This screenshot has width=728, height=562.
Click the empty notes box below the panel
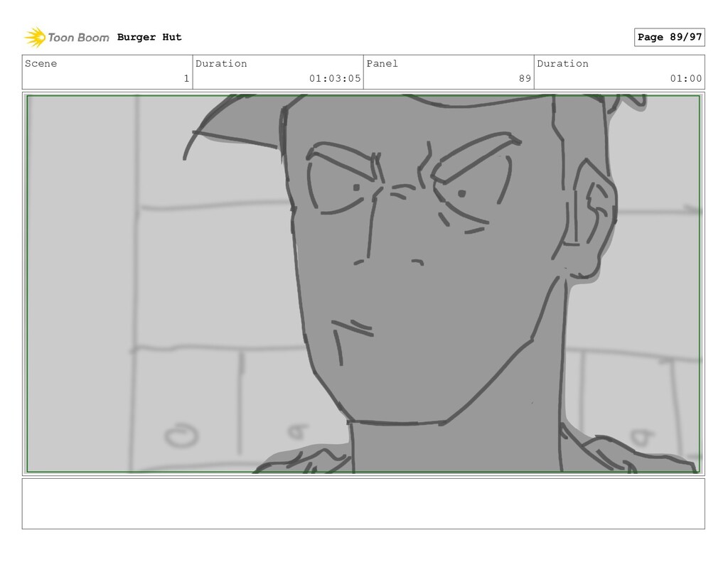[363, 504]
